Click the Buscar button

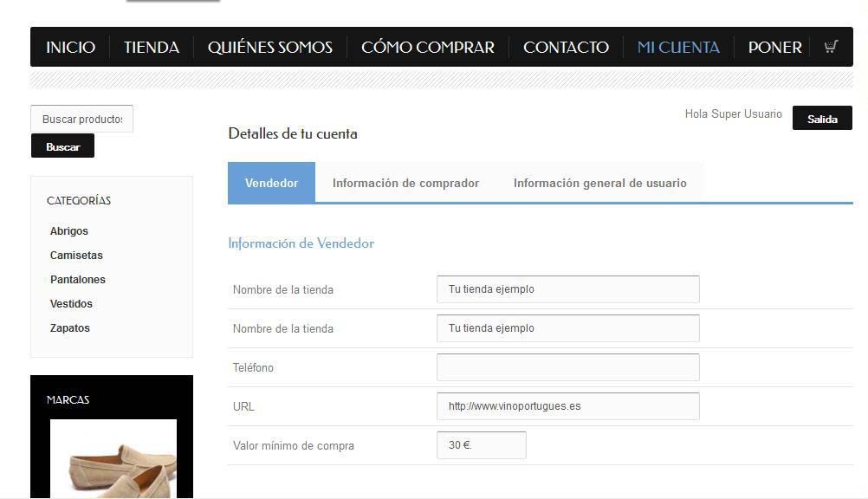[x=62, y=146]
